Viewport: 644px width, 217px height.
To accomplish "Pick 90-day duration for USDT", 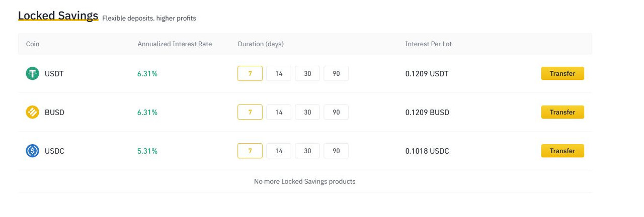I will click(336, 74).
